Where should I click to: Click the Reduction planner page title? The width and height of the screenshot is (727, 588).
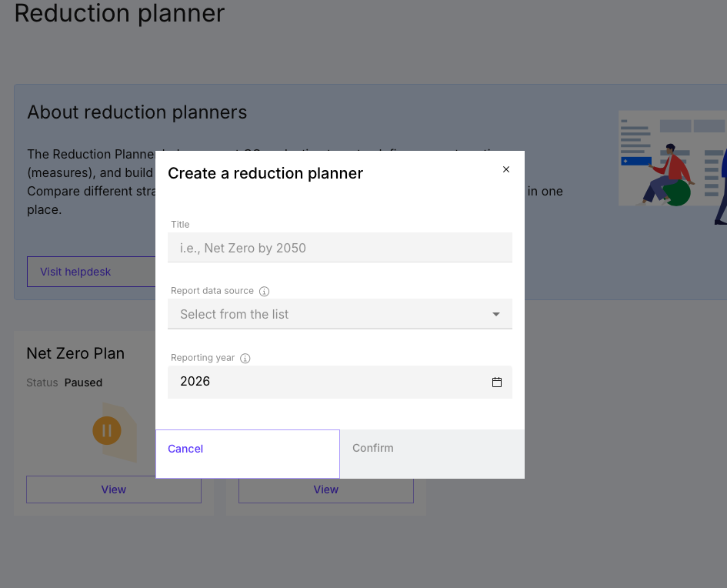pos(119,13)
